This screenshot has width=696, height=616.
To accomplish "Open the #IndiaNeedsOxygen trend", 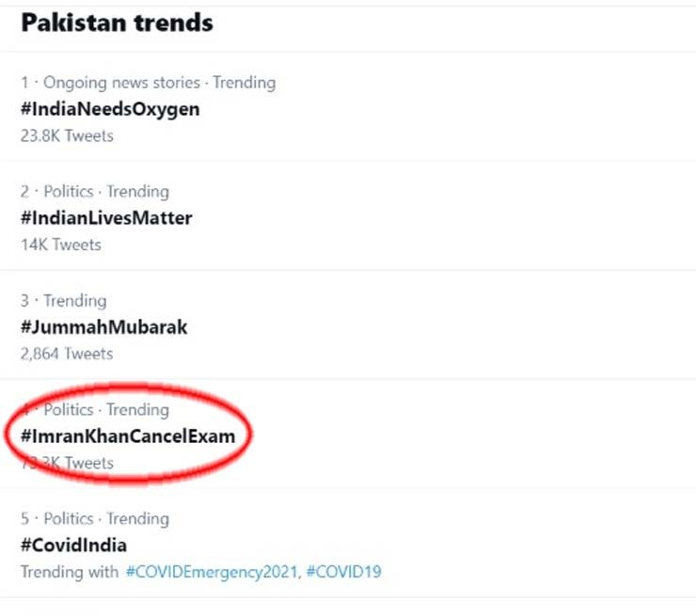I will [x=110, y=109].
